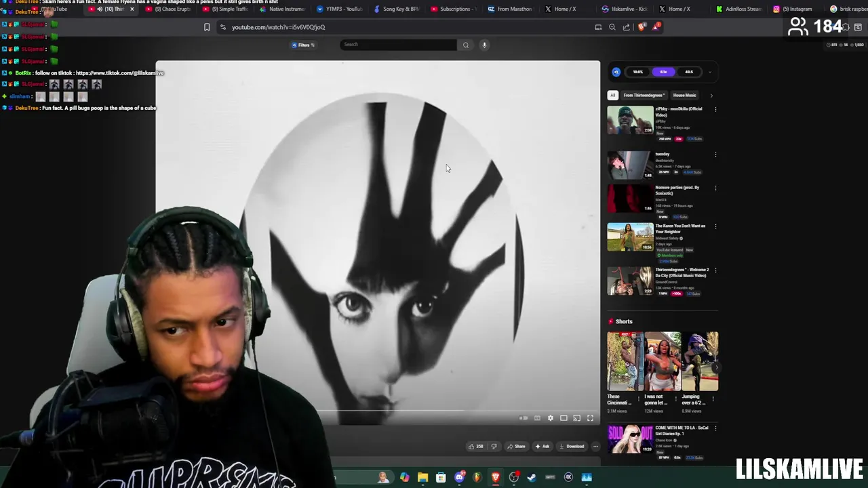Open Copilot from the taskbar
The width and height of the screenshot is (868, 488).
405,477
